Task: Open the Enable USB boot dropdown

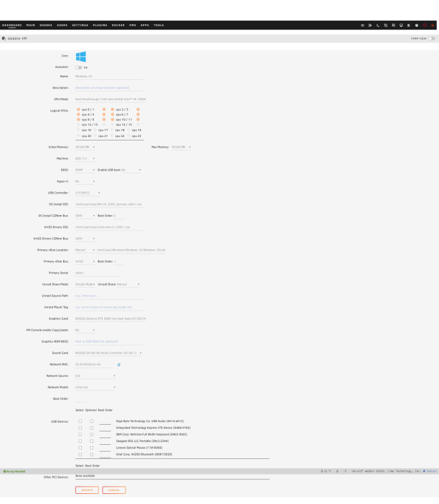Action: [x=132, y=170]
